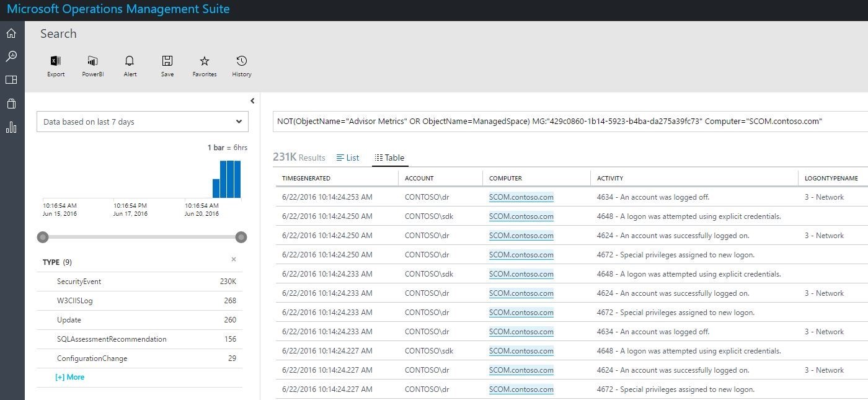Click the search query input field

point(570,122)
